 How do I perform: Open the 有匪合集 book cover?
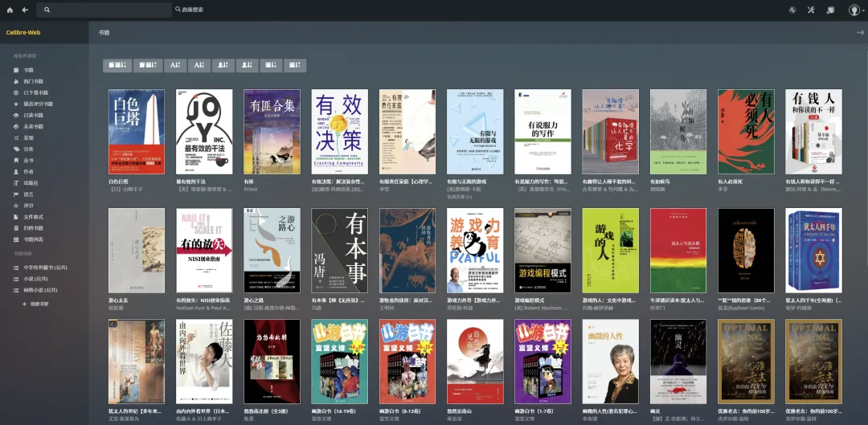click(272, 132)
